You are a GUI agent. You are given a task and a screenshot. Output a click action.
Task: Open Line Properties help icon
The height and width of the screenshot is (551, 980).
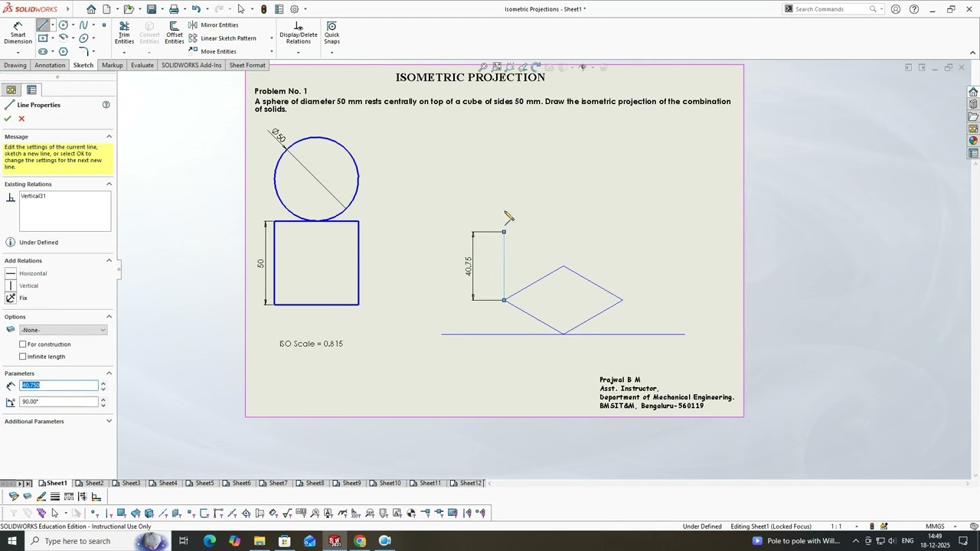point(106,105)
